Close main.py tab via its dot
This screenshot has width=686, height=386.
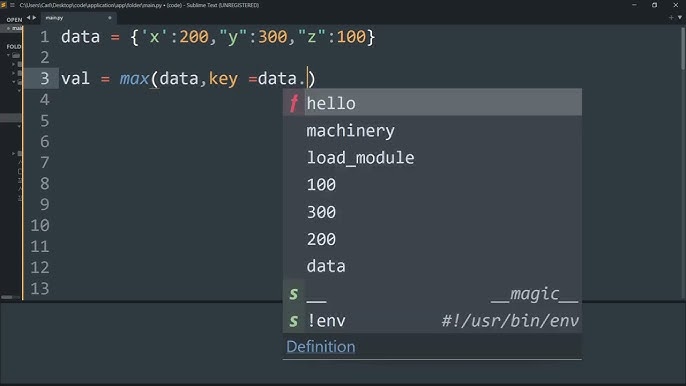(110, 18)
